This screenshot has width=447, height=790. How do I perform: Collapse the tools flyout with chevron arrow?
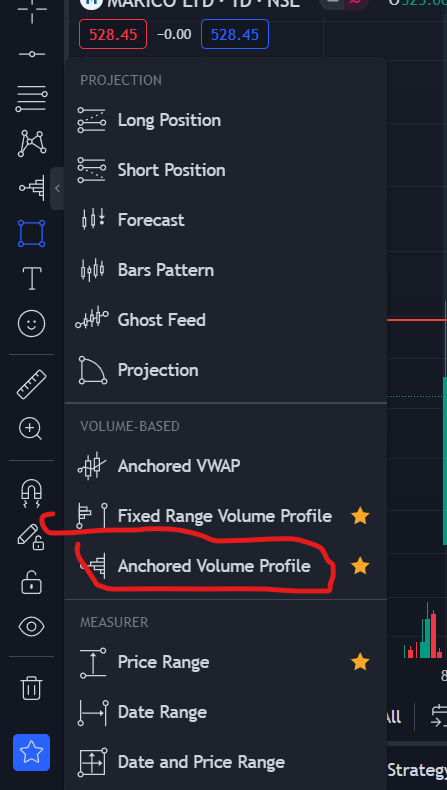click(57, 188)
